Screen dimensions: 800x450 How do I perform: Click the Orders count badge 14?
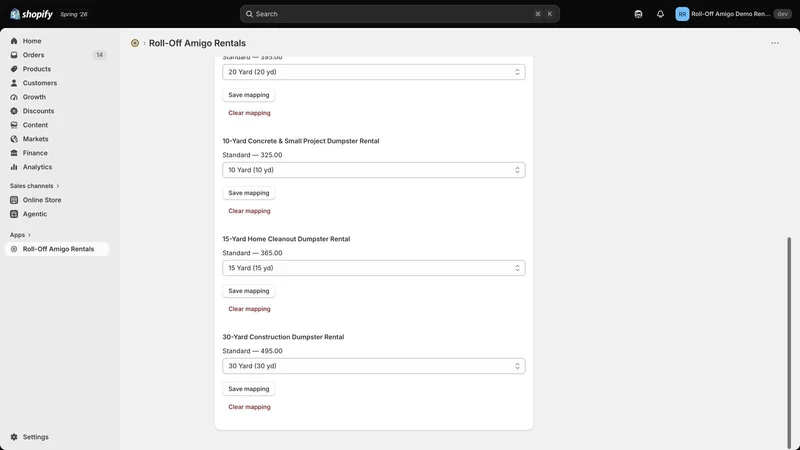[x=99, y=55]
